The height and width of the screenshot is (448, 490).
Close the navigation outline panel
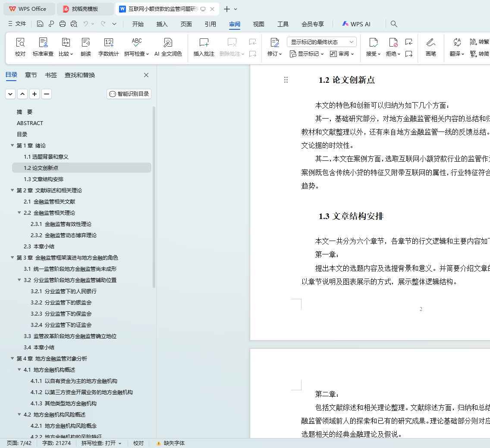pos(146,75)
